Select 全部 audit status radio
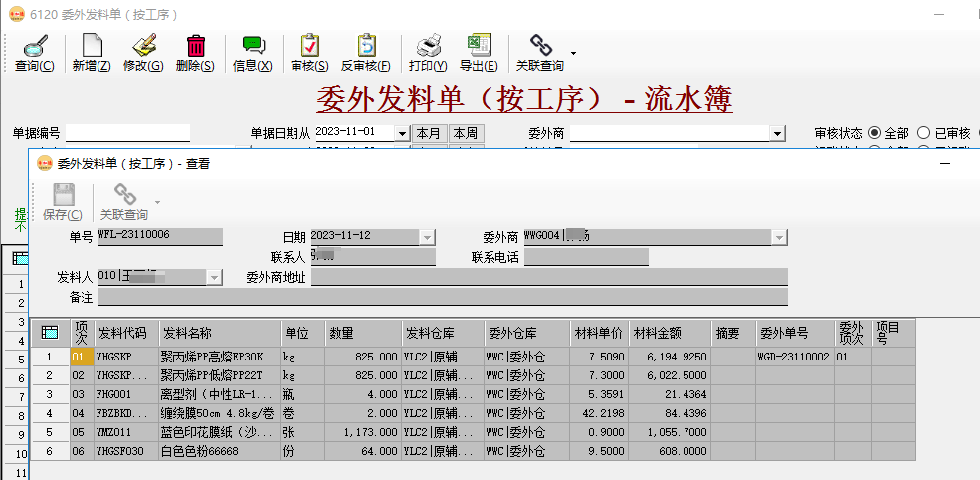Screen dimensions: 980x480 (x=874, y=133)
